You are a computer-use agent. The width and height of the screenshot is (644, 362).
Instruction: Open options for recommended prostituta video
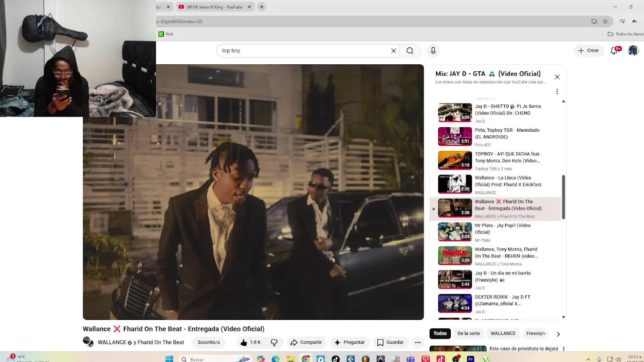(563, 349)
